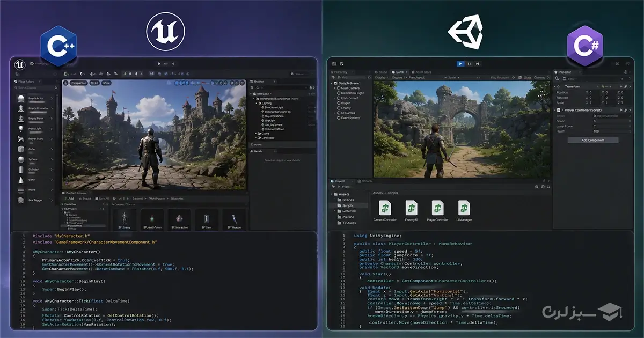Image resolution: width=644 pixels, height=338 pixels.
Task: Click Add in the Content Browser
Action: pyautogui.click(x=70, y=199)
